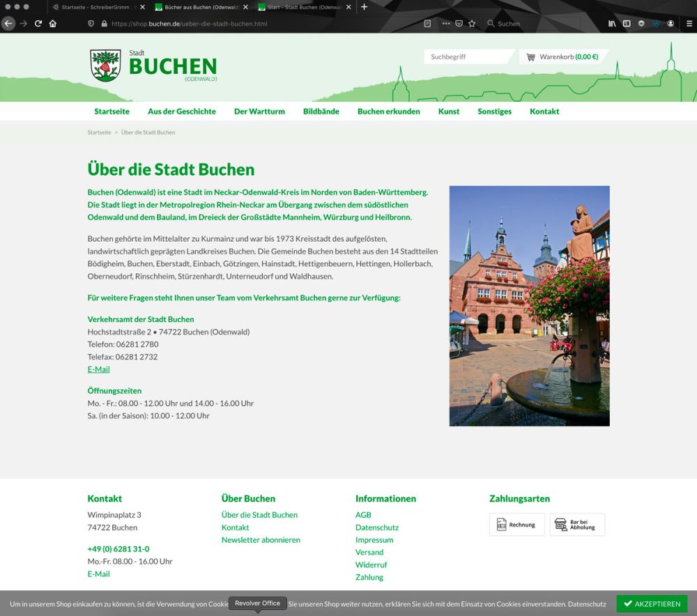Save page to Pocket
The image size is (697, 616).
point(459,23)
